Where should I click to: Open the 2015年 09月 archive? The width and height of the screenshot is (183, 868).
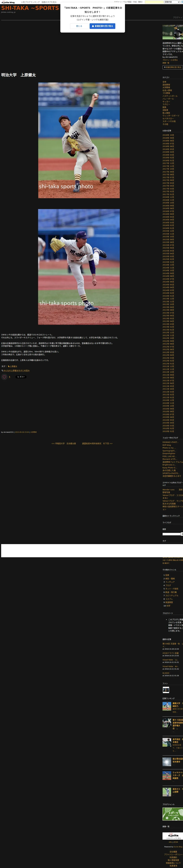click(x=168, y=240)
